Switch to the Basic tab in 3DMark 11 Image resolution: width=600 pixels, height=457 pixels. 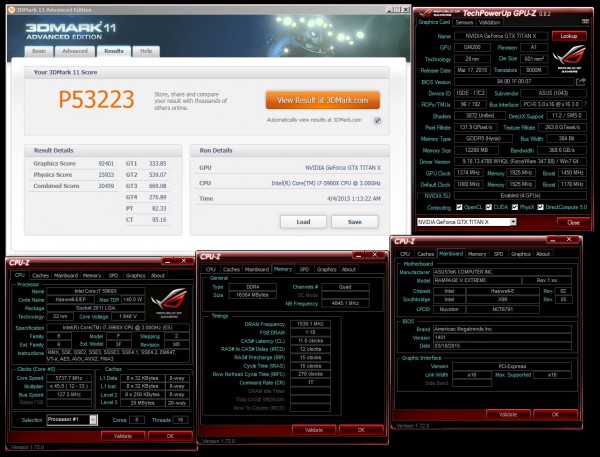pyautogui.click(x=39, y=51)
